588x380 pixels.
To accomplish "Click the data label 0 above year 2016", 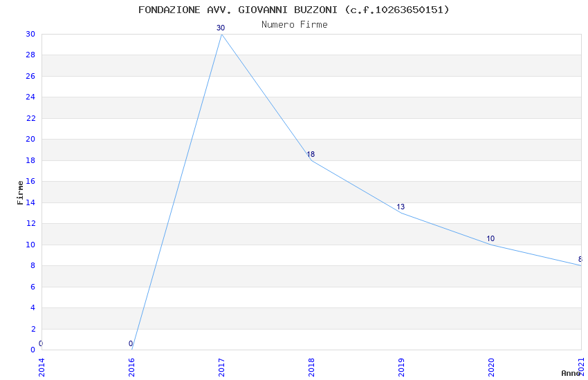I will point(131,343).
